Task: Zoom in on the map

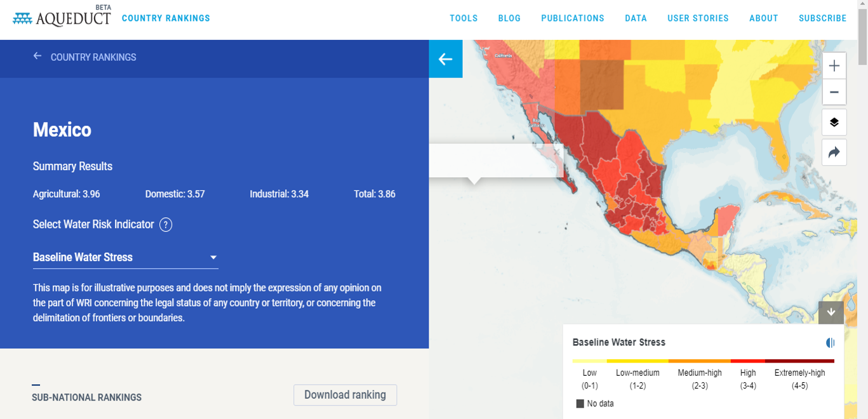Action: (x=834, y=65)
